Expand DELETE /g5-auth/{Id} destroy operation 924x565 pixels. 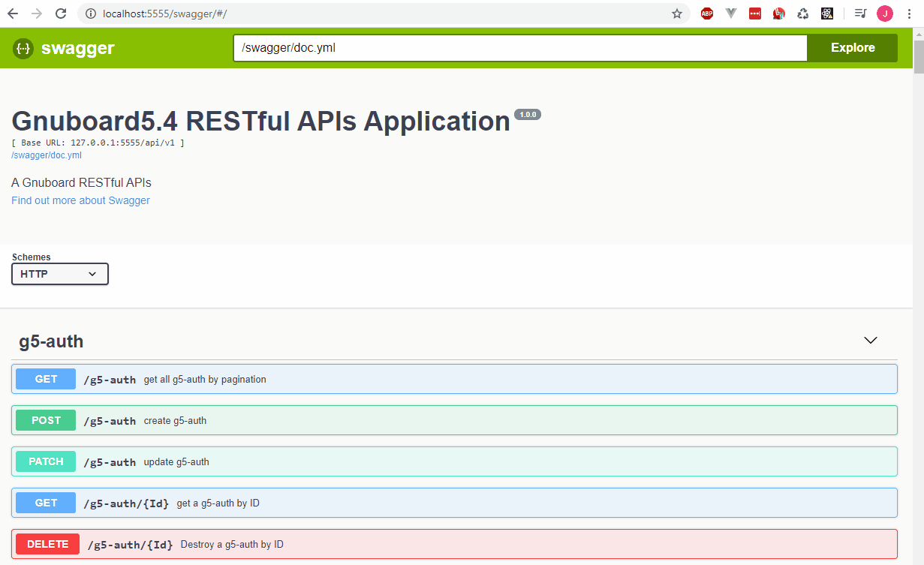[x=454, y=544]
